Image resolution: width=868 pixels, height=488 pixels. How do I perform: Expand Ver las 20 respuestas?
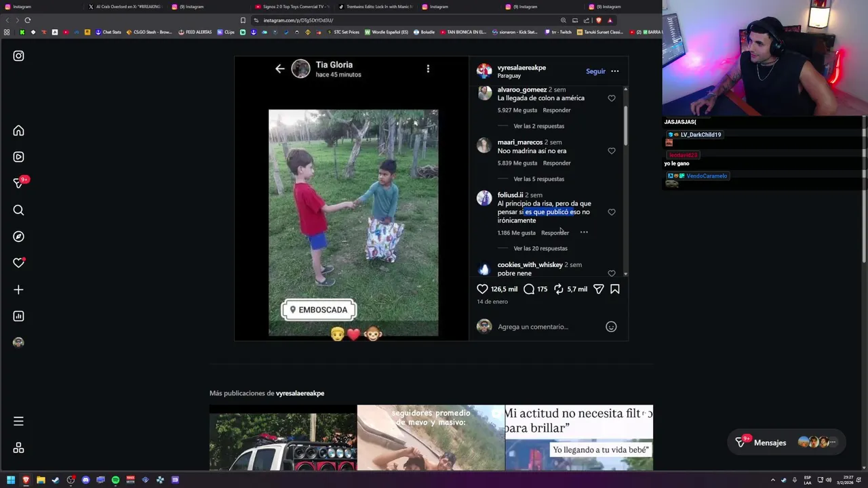tap(540, 248)
